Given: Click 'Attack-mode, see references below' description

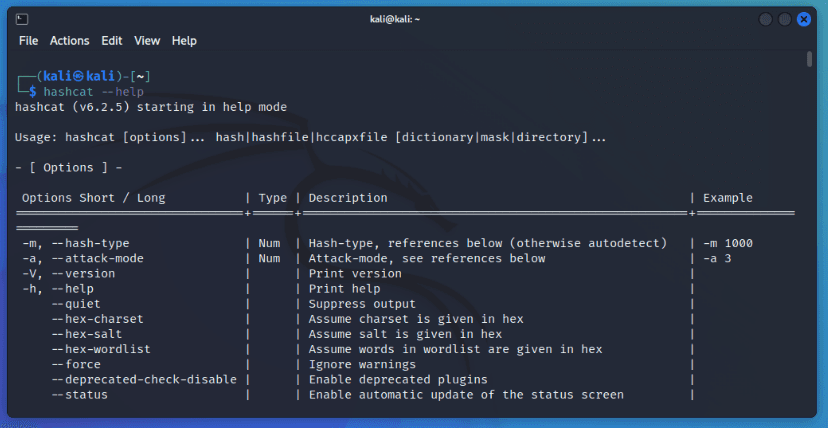Looking at the screenshot, I should [x=427, y=259].
